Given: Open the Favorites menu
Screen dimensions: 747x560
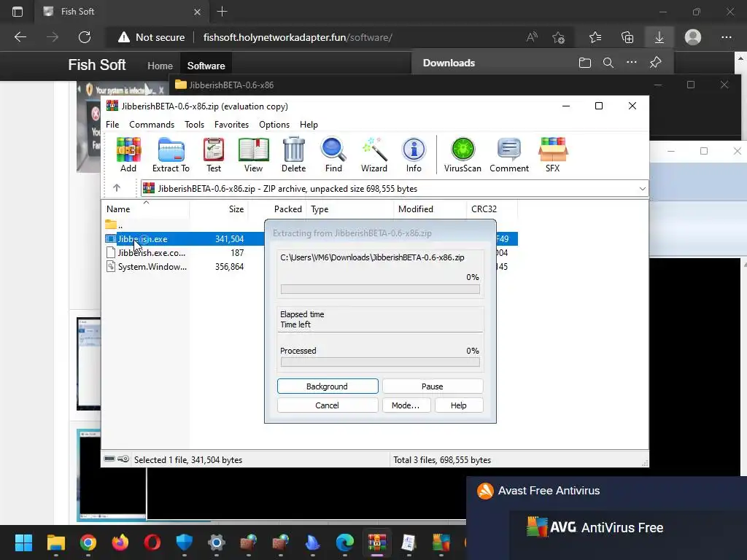Looking at the screenshot, I should click(x=231, y=124).
